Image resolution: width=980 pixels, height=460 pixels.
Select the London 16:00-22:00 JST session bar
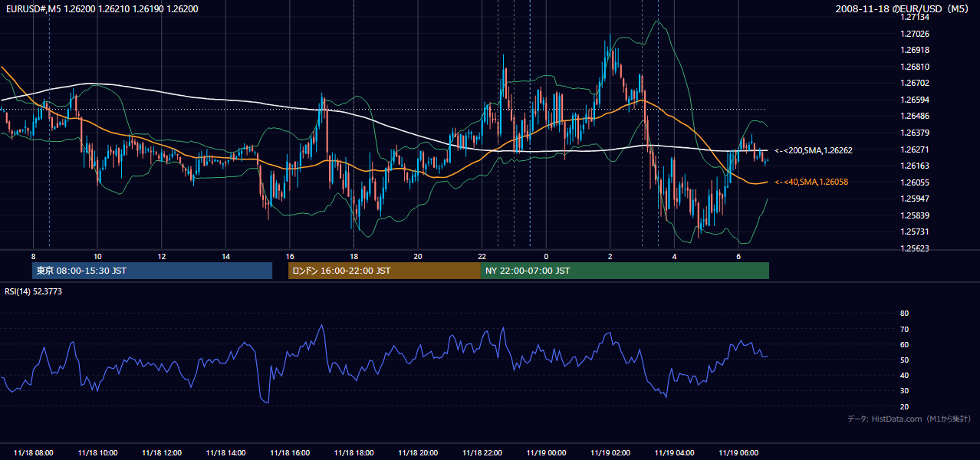384,271
